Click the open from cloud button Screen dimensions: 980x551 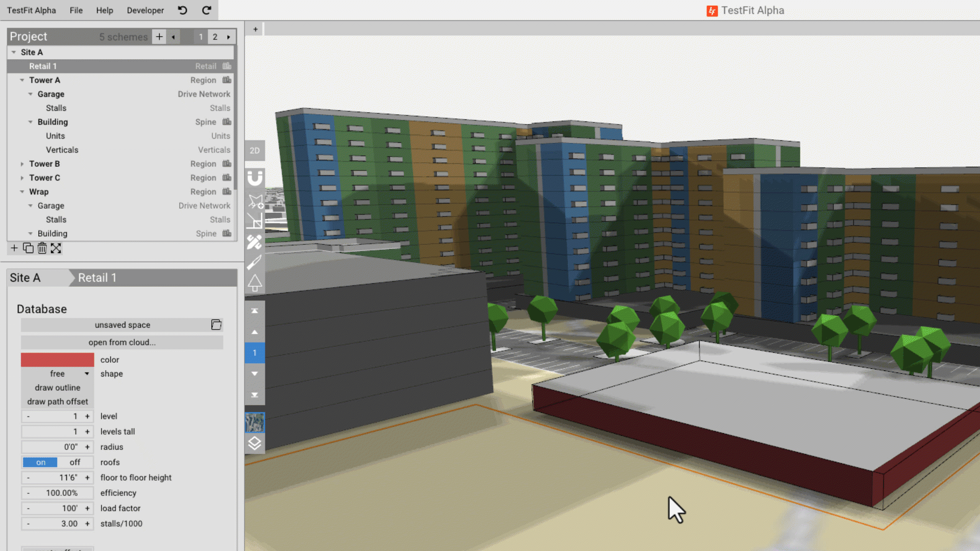click(122, 342)
